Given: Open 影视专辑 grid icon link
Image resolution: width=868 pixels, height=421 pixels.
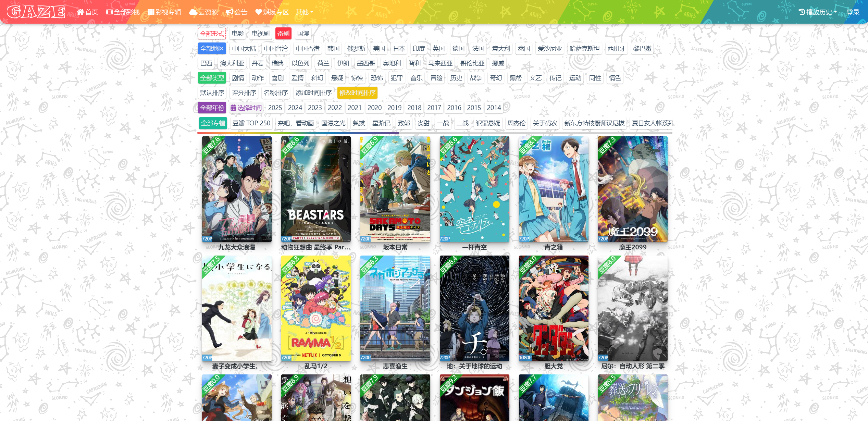Looking at the screenshot, I should pyautogui.click(x=164, y=12).
